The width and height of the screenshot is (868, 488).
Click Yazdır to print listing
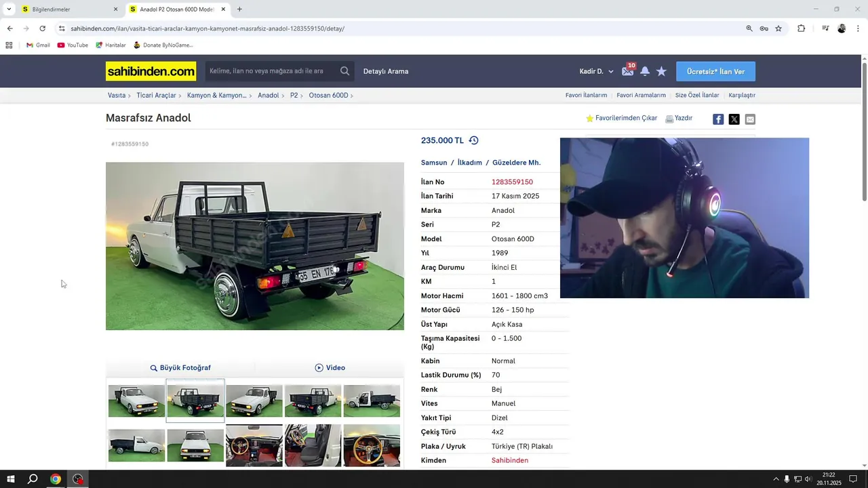(679, 118)
